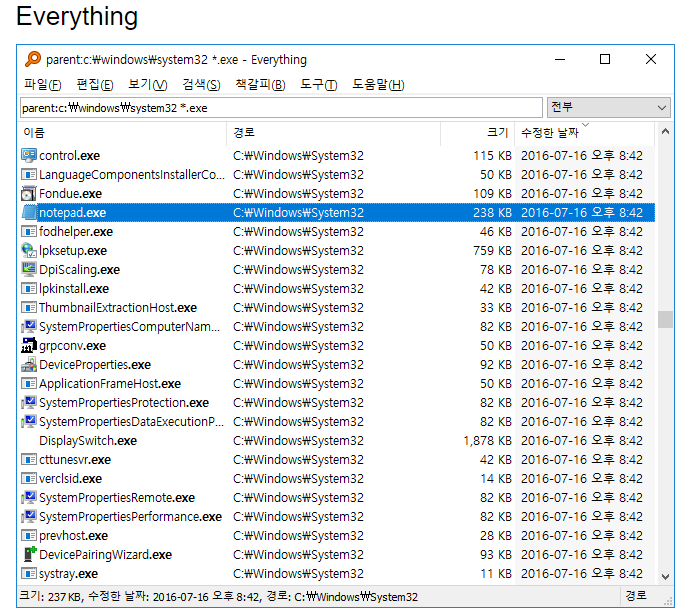
Task: Click the SystemPropertiesPerformance.exe icon
Action: pyautogui.click(x=29, y=517)
